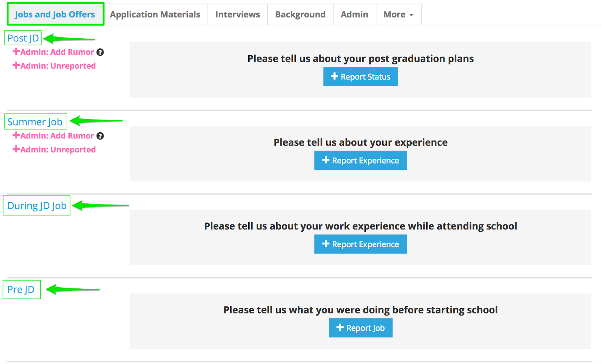This screenshot has height=364, width=602.
Task: Click Report Experience under Summer Job
Action: pyautogui.click(x=360, y=161)
